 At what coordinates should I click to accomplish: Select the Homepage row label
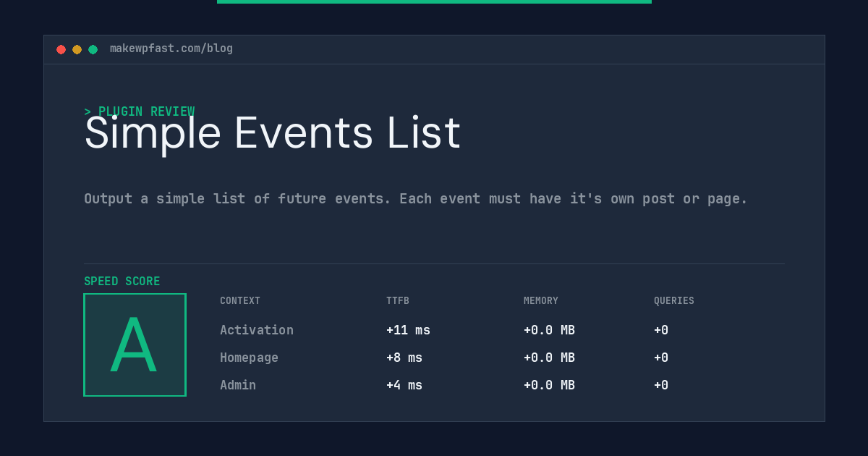point(249,358)
